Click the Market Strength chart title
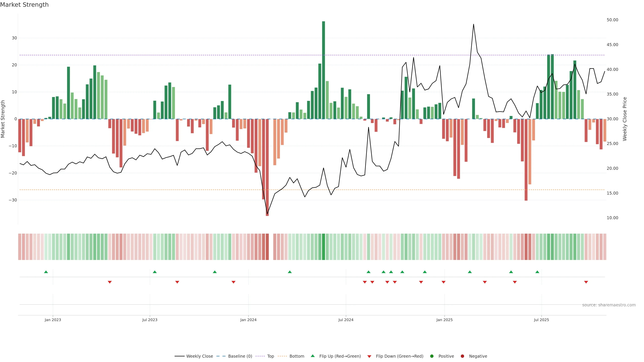 tap(24, 5)
